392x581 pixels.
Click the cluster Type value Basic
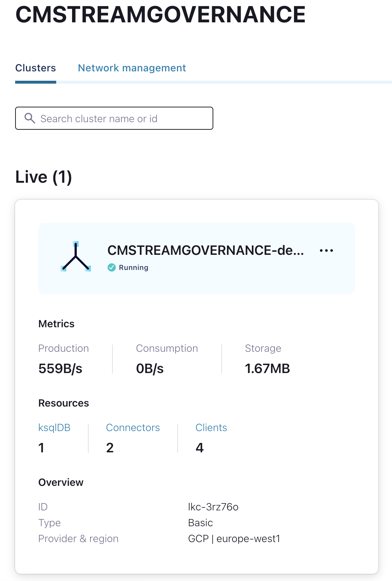(201, 523)
